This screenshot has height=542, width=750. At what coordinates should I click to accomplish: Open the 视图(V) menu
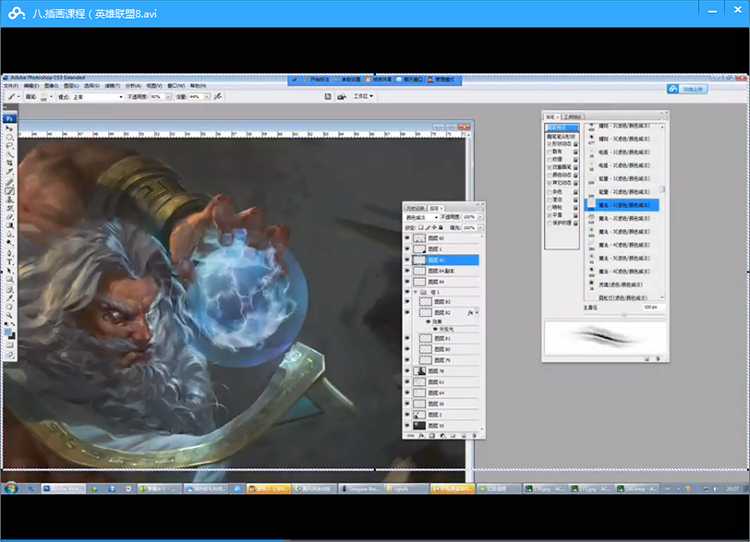click(x=154, y=86)
